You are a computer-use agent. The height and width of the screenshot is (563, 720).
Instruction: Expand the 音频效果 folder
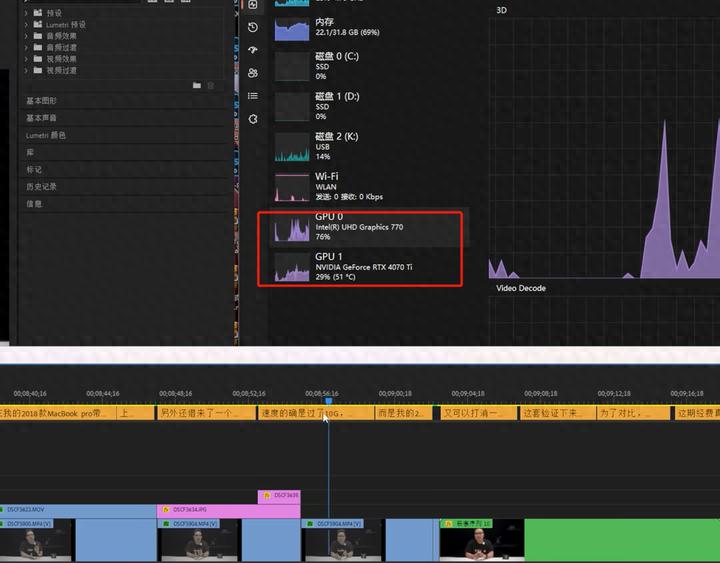point(26,36)
